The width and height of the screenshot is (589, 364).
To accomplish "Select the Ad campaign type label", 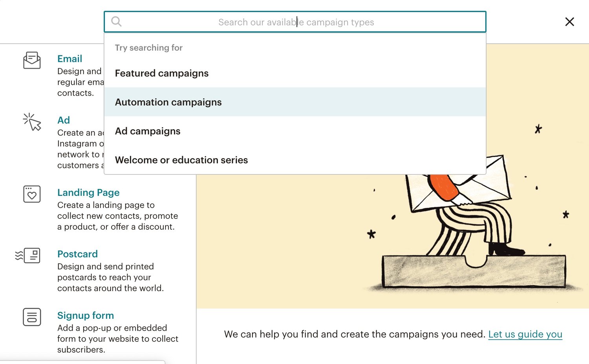I will (x=64, y=120).
